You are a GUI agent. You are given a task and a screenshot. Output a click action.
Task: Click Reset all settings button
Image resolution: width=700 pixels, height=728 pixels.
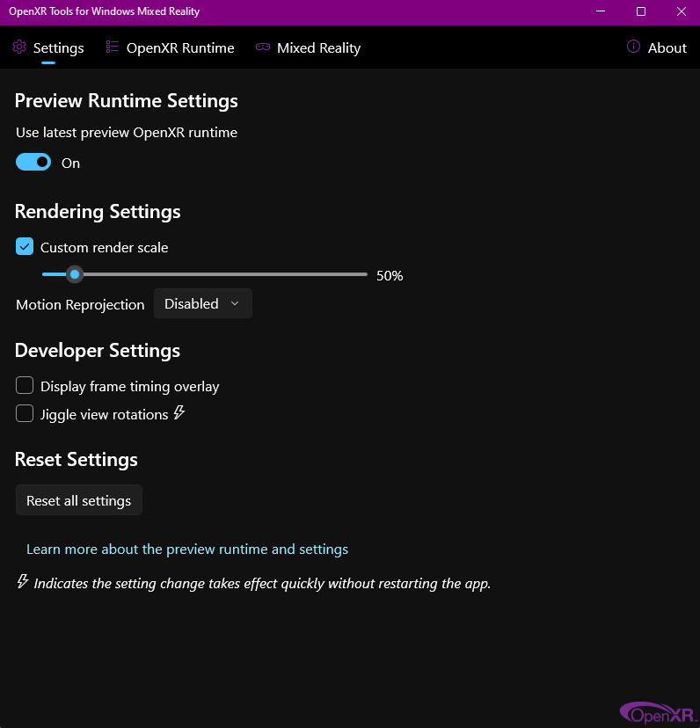coord(79,500)
